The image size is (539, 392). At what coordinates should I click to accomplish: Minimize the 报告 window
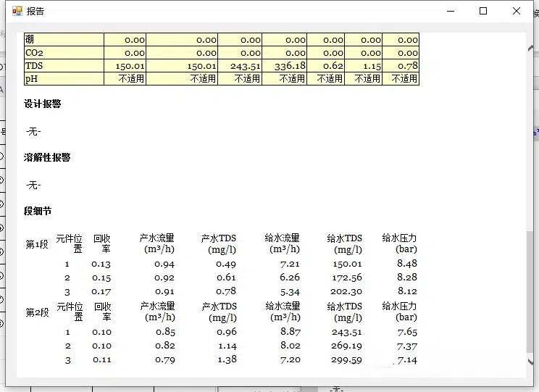pos(451,12)
